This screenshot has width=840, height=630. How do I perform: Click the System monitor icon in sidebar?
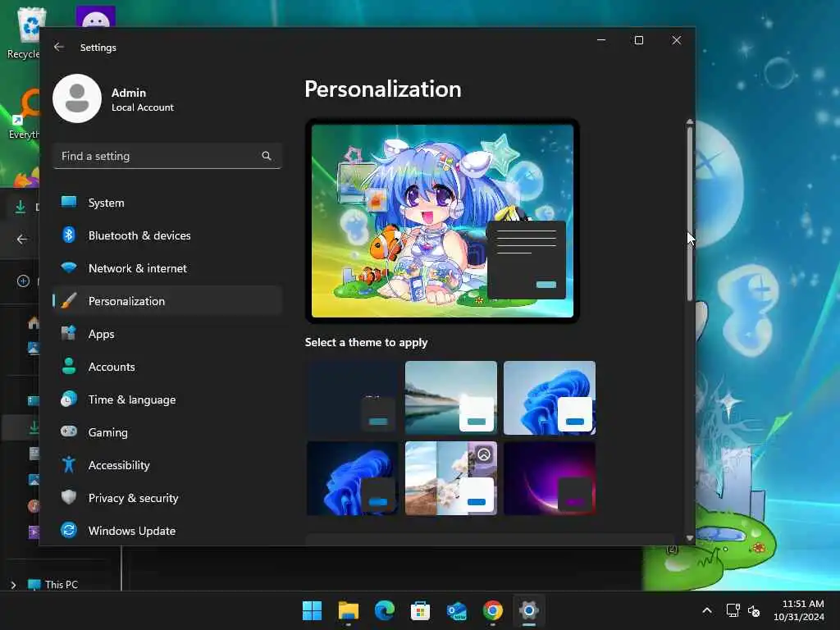coord(69,202)
